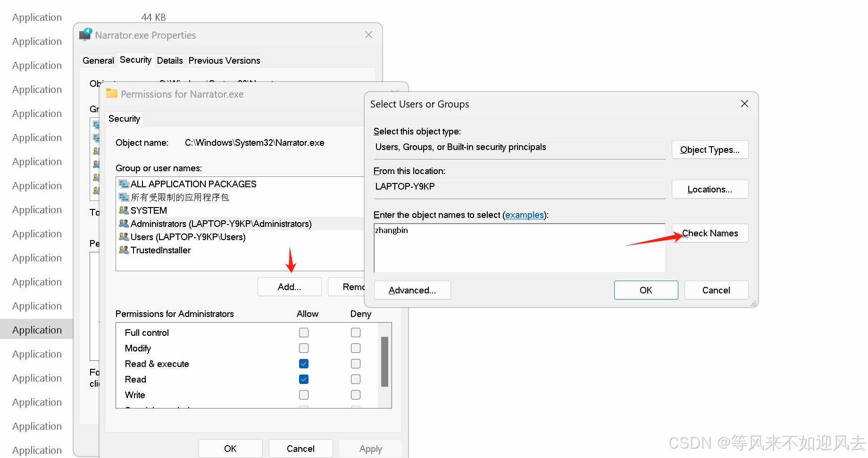Deny Read & execute checkbox

pos(356,364)
